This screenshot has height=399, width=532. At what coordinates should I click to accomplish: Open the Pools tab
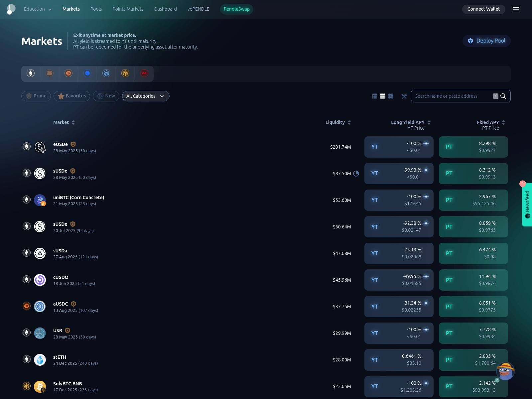(96, 9)
